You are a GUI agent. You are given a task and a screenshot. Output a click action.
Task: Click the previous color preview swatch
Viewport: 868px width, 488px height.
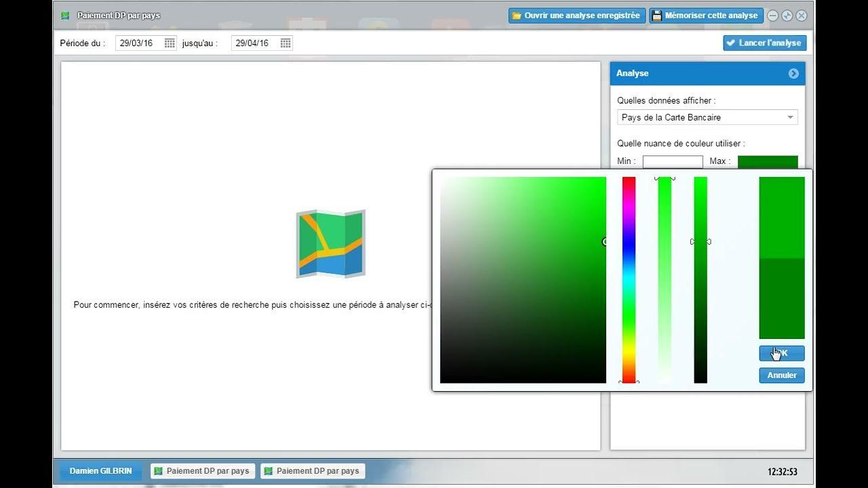pos(782,298)
